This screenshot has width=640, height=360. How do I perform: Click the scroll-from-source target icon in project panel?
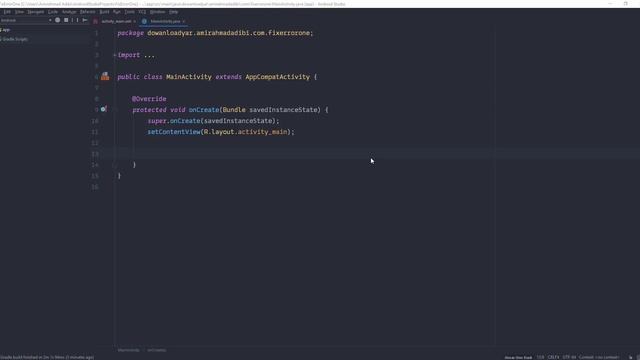(x=58, y=20)
